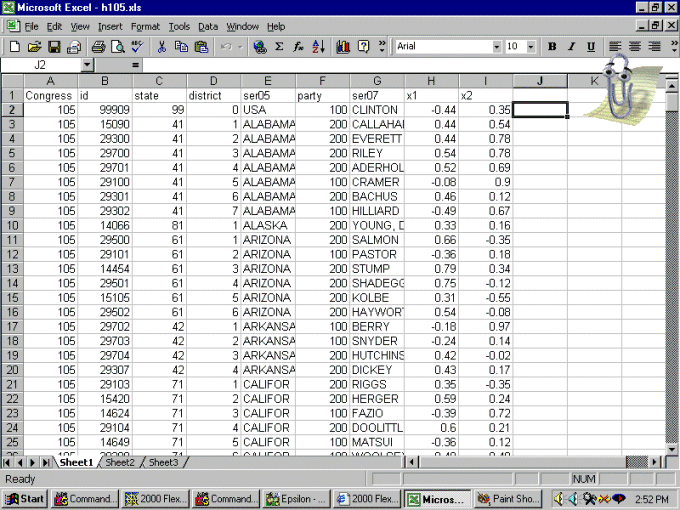
Task: Click the Print icon in the toolbar
Action: point(98,47)
